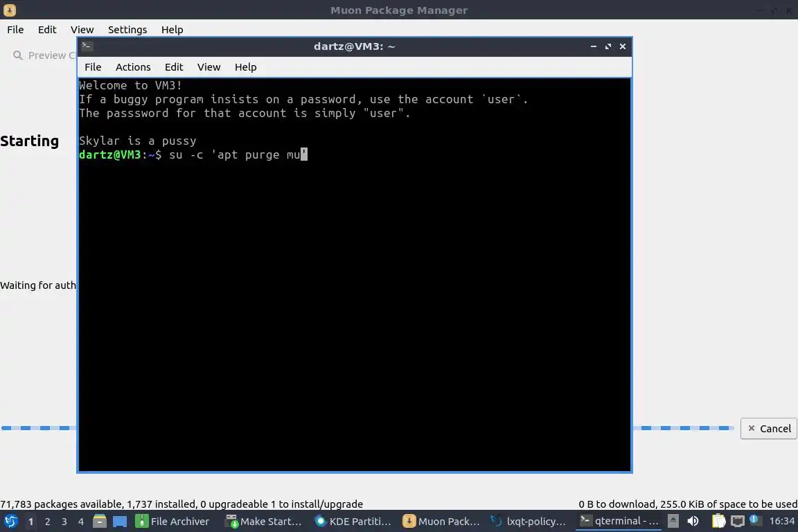Close the qterminal window
798x532 pixels.
pos(623,46)
